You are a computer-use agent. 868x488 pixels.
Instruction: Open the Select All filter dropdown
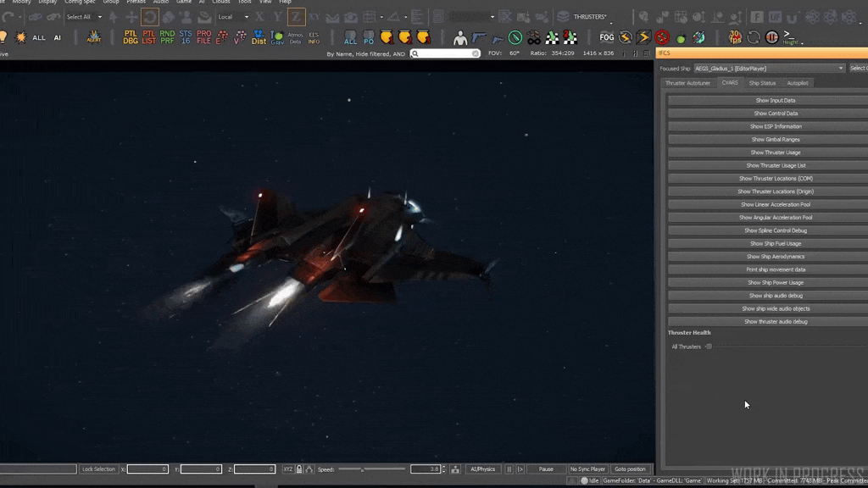click(99, 17)
